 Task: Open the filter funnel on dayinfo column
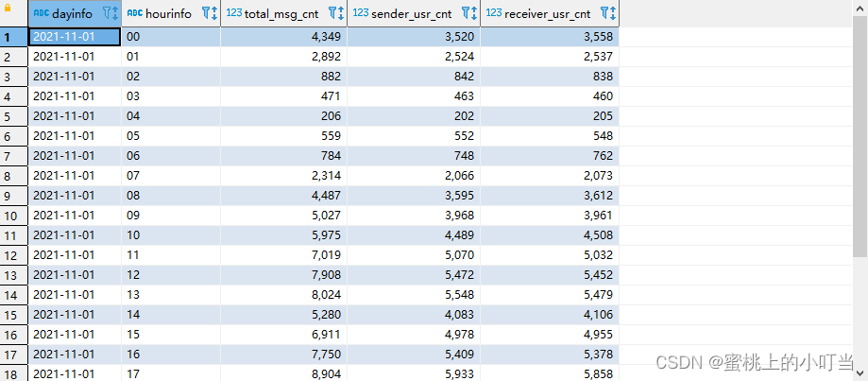click(x=108, y=13)
